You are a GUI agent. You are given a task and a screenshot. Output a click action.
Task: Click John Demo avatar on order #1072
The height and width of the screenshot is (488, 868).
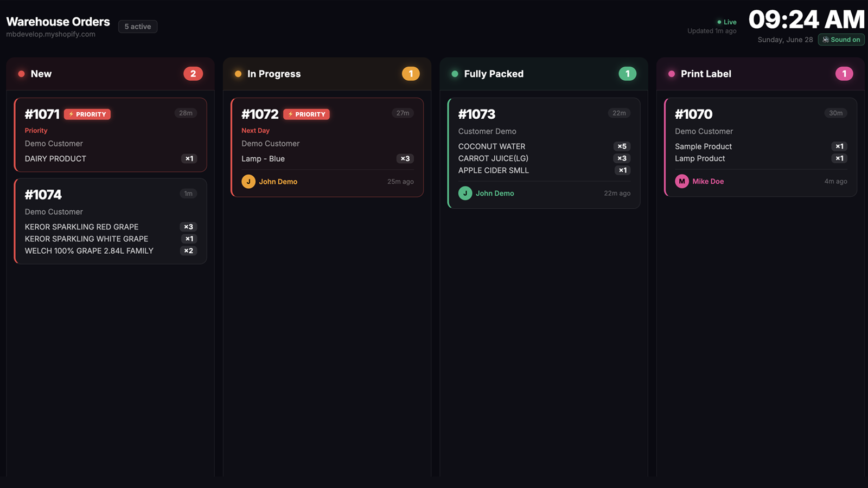pyautogui.click(x=248, y=182)
